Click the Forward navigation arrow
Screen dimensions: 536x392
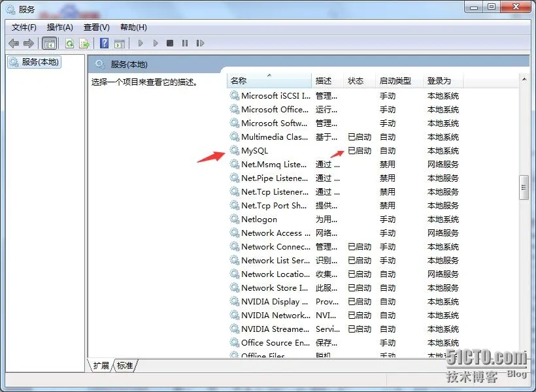click(x=29, y=43)
